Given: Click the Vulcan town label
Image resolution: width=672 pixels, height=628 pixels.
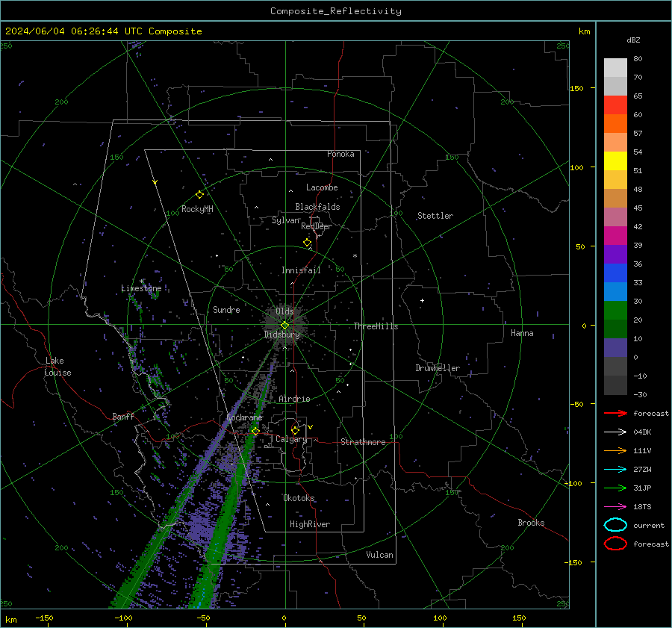Looking at the screenshot, I should [x=380, y=555].
